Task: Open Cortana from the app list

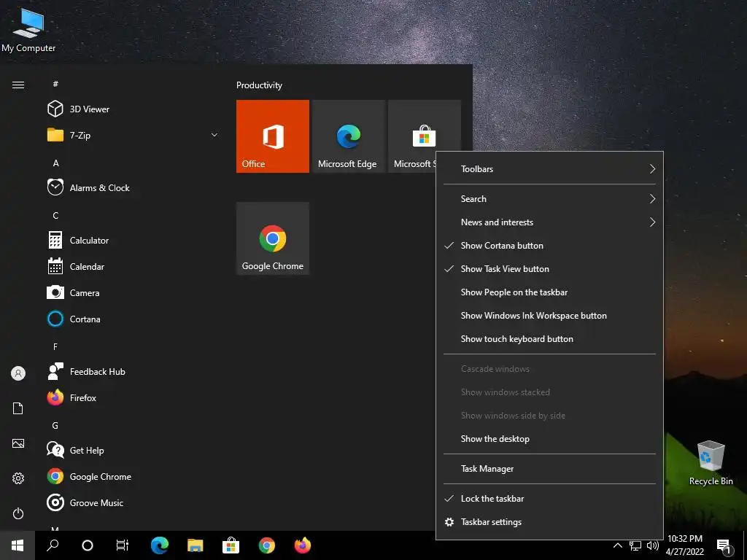Action: click(133, 319)
